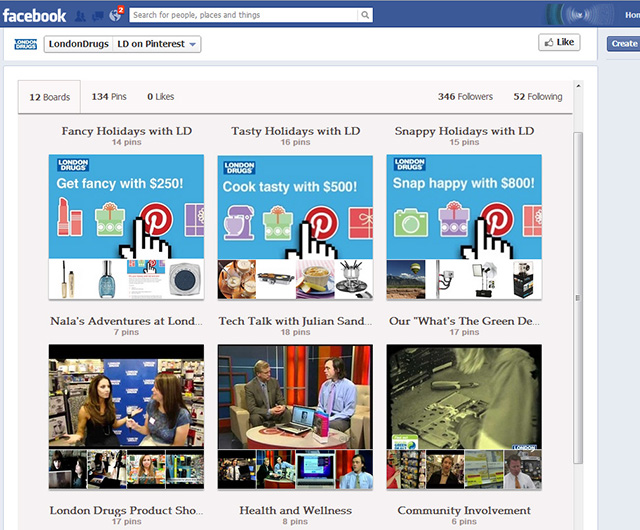This screenshot has width=640, height=530.
Task: Open Nala's Adventures at Lond... board title
Action: (x=127, y=321)
